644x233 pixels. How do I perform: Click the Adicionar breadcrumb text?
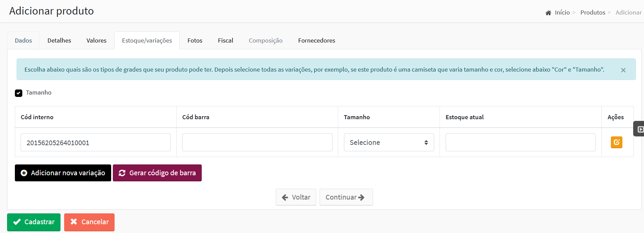click(x=628, y=12)
